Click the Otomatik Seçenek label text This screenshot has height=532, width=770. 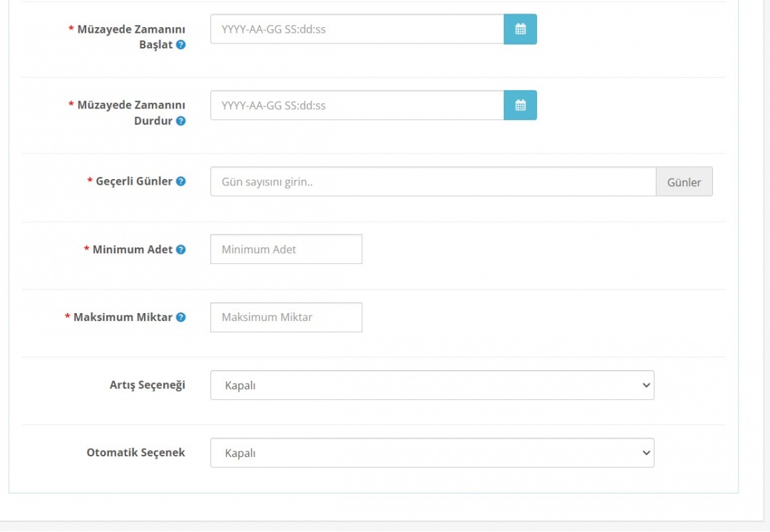[135, 453]
